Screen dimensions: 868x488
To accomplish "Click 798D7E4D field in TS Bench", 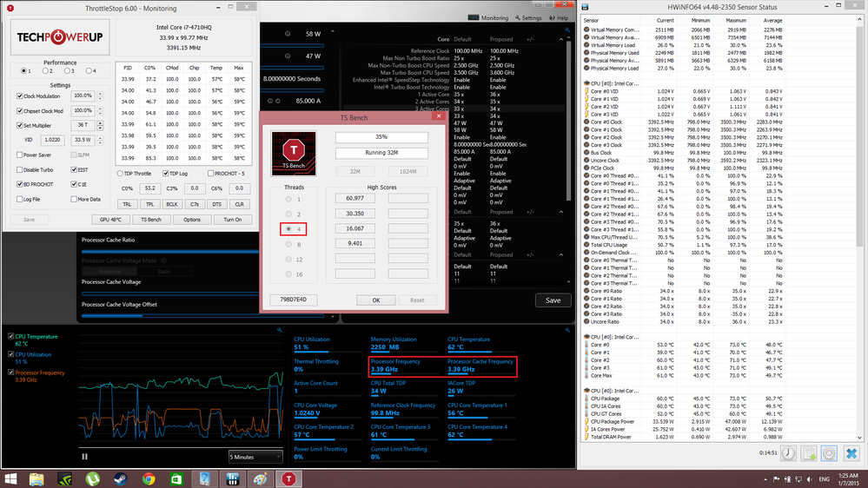I will pyautogui.click(x=294, y=300).
